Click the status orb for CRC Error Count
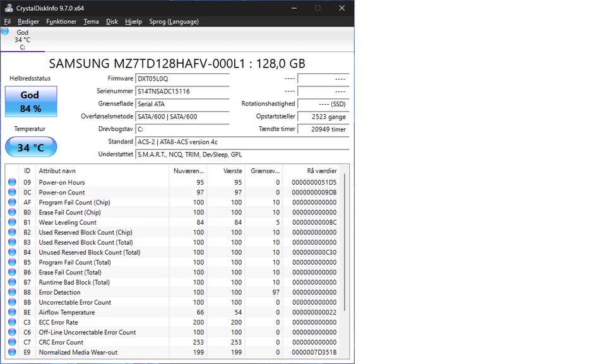Viewport: 606px width, 364px height. pyautogui.click(x=12, y=343)
